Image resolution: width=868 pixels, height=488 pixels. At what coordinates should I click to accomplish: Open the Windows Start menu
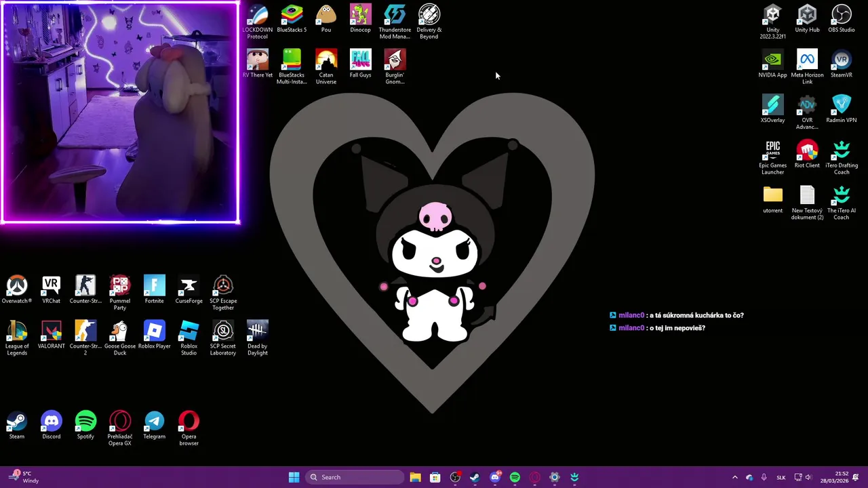(294, 477)
